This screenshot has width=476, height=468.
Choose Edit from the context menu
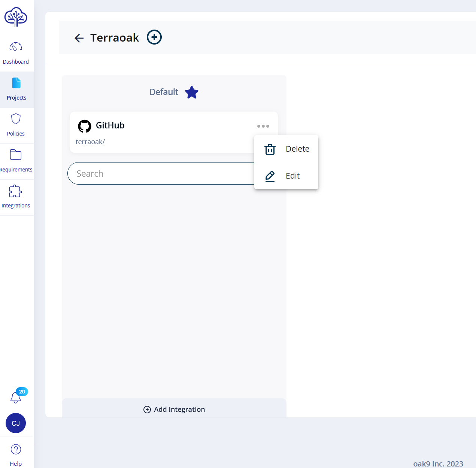tap(286, 176)
